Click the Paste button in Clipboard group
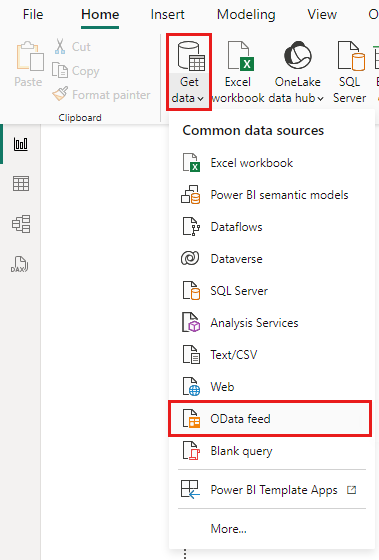This screenshot has height=560, width=379. point(28,64)
